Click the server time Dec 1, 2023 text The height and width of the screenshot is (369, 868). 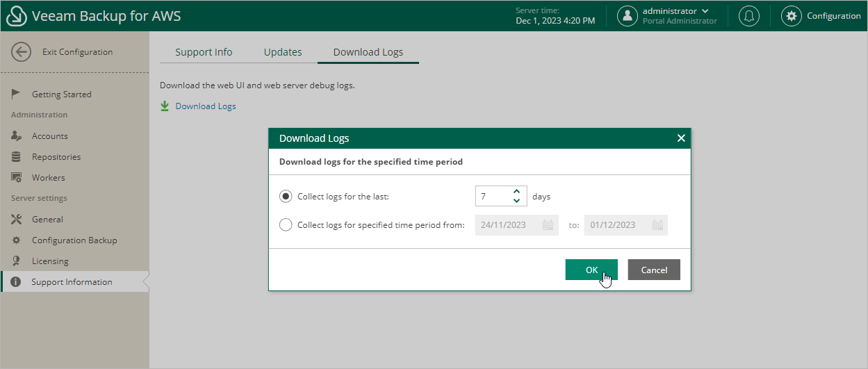click(x=555, y=21)
